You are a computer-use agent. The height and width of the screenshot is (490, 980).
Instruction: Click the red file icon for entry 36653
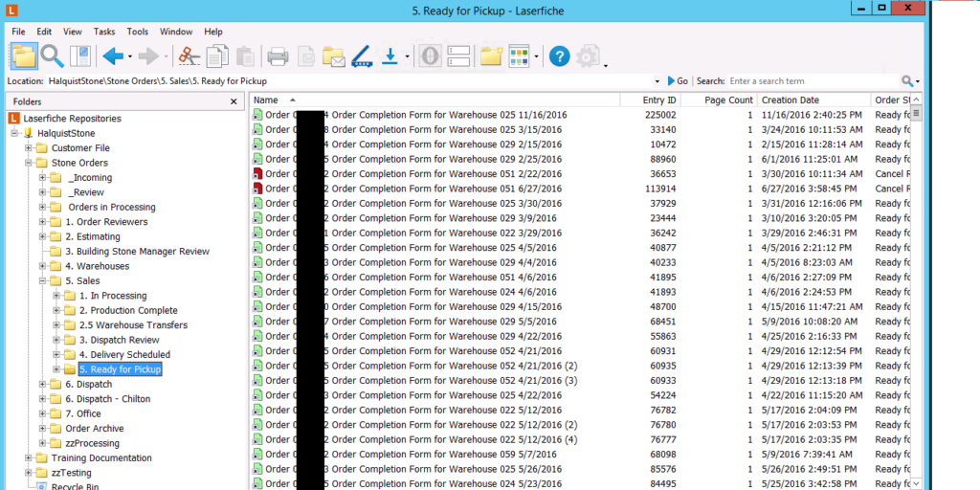click(x=257, y=174)
